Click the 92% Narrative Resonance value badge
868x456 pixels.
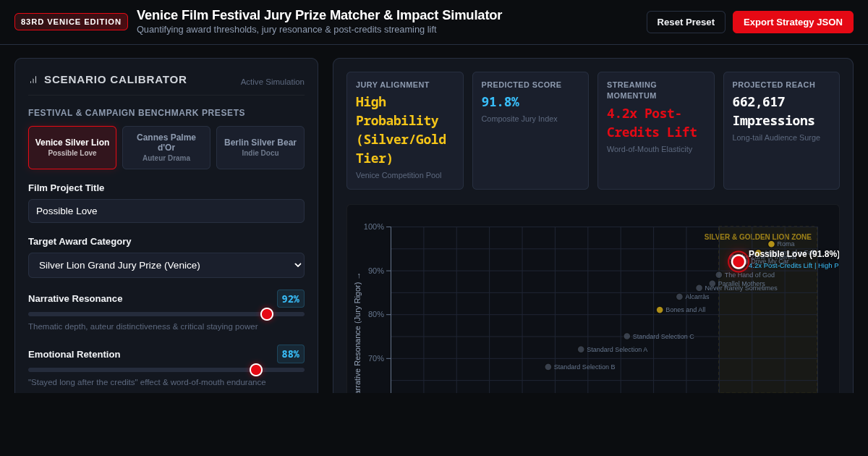point(291,299)
